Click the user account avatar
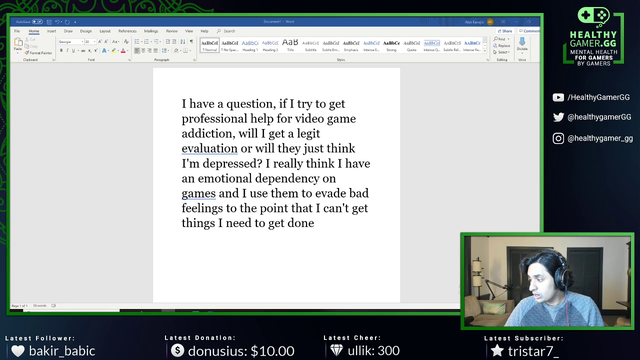The image size is (640, 360). coord(490,22)
